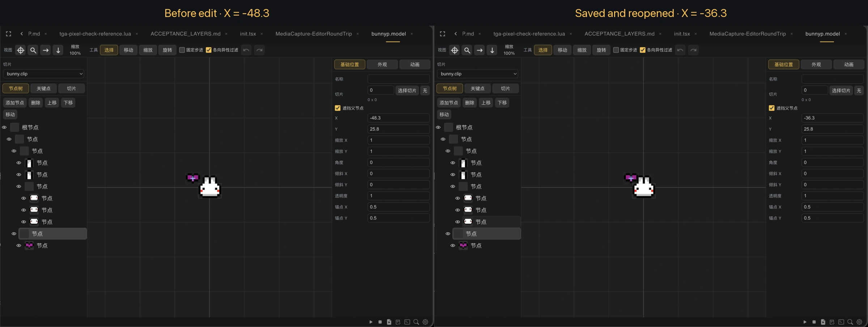Select the 根节点 row in the left window
This screenshot has width=868, height=327.
click(x=48, y=127)
